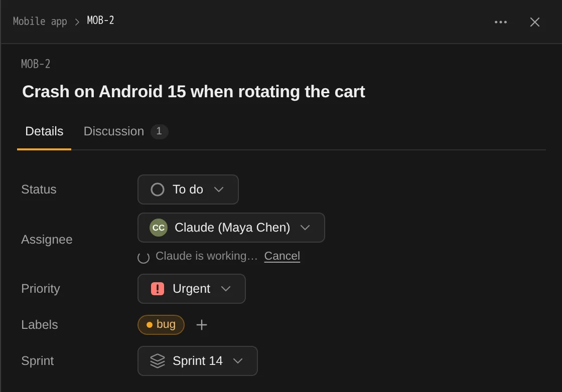Open the Sprint 14 dropdown chevron

click(x=238, y=361)
